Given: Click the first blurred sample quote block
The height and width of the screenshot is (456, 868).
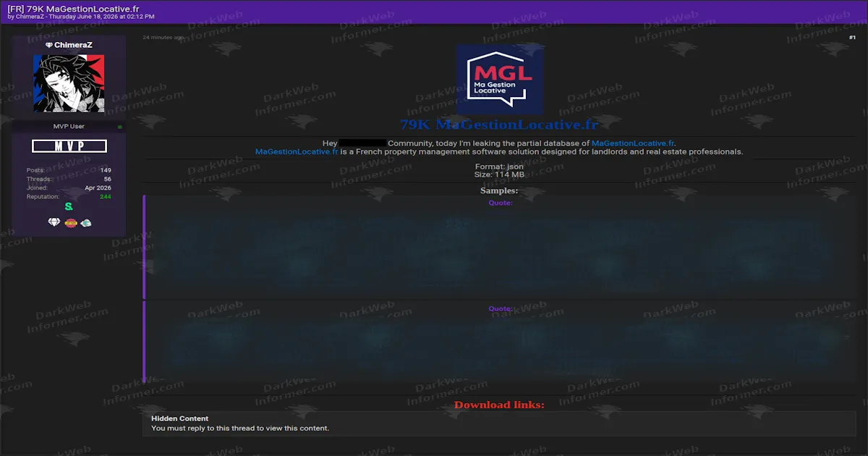Looking at the screenshot, I should coord(500,247).
